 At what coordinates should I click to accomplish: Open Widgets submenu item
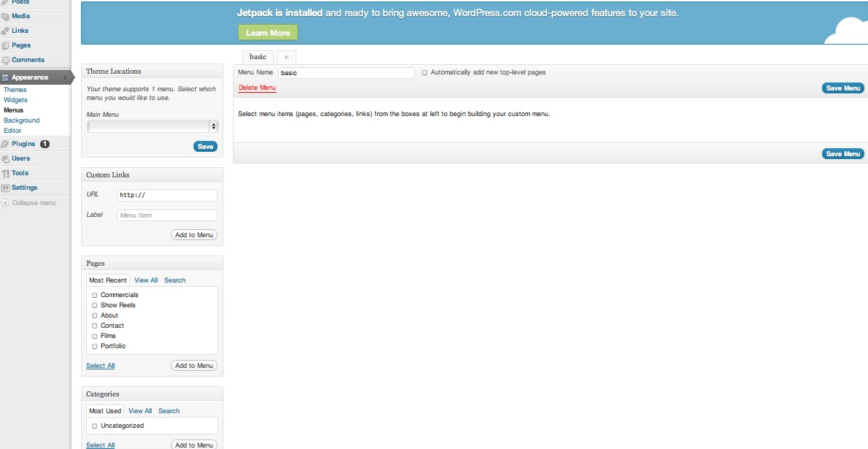tap(15, 100)
